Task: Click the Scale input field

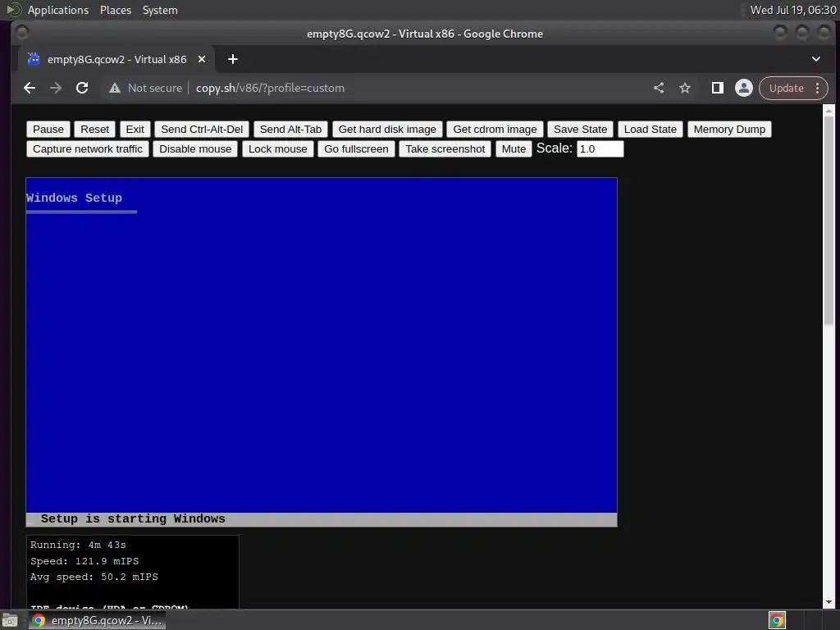Action: (x=600, y=149)
